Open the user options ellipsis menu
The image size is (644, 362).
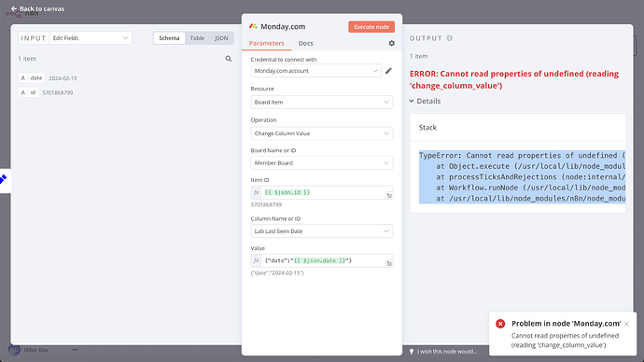coord(76,350)
